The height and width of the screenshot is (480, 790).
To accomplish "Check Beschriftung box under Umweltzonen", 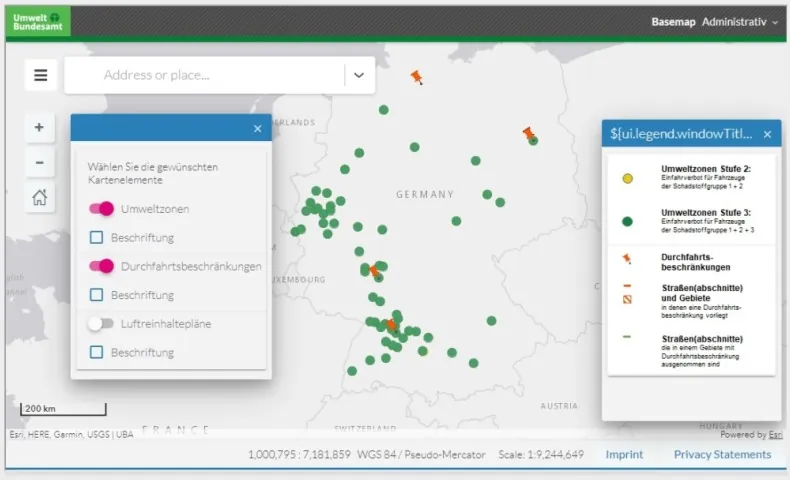I will point(97,238).
